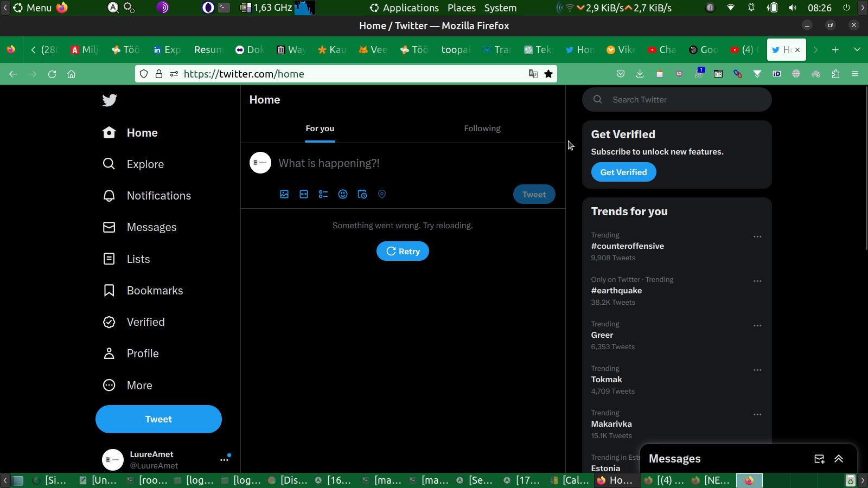Switch to the toopal browser tab
The image size is (868, 488).
point(455,50)
